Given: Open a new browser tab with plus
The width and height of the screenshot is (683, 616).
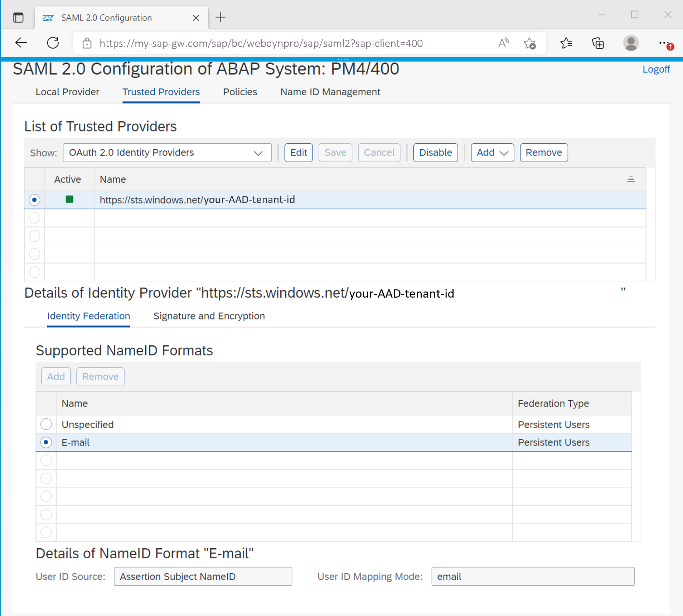Looking at the screenshot, I should click(x=221, y=17).
